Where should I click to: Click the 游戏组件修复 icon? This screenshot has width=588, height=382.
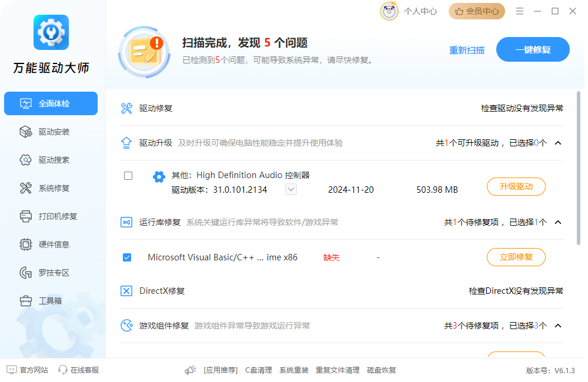pyautogui.click(x=126, y=326)
